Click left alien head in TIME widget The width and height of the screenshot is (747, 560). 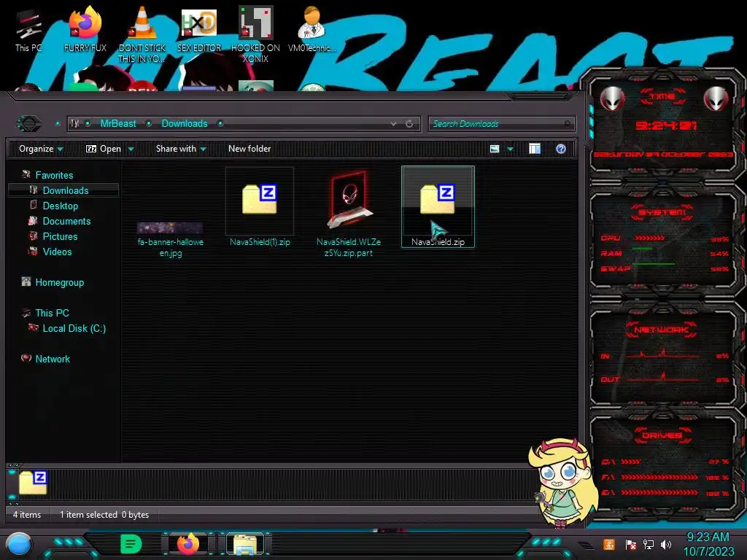click(x=612, y=99)
